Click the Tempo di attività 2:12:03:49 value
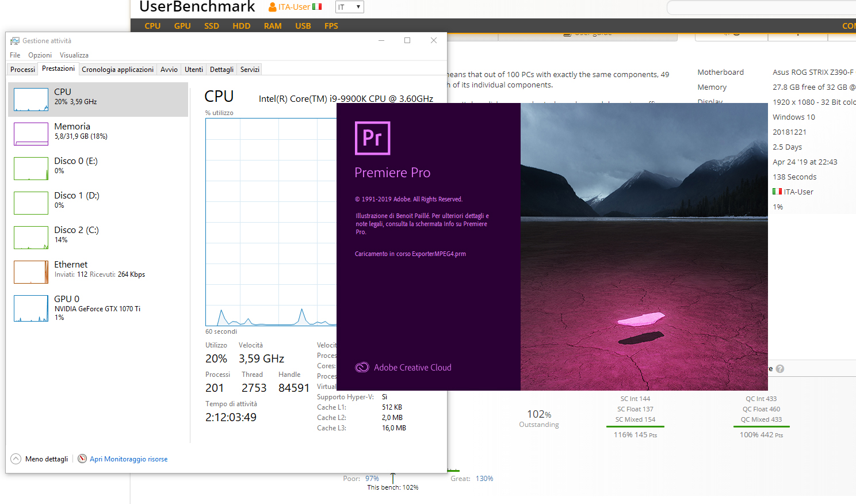This screenshot has width=856, height=504. 231,418
